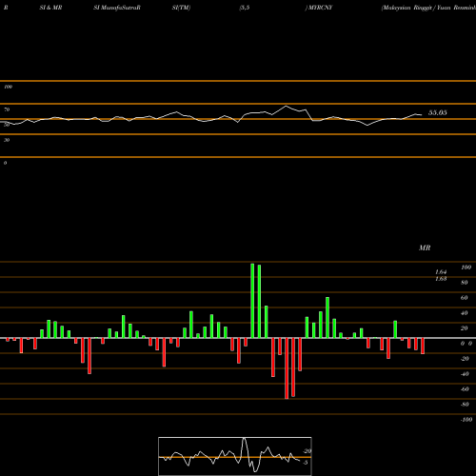The height and width of the screenshot is (476, 476).
Task: Click the peak of the white RSI line
Action: (x=286, y=106)
